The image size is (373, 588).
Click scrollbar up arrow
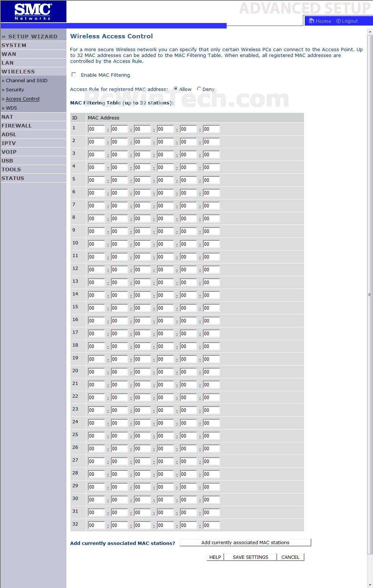[x=370, y=32]
